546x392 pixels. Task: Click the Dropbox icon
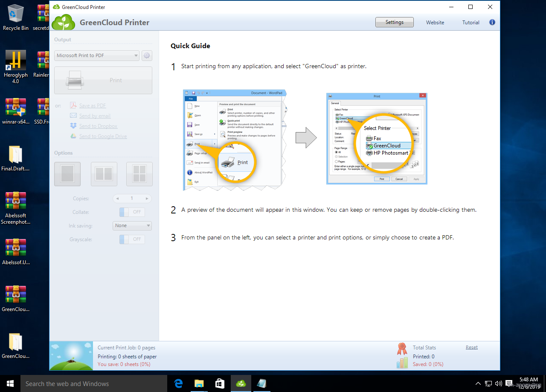(73, 126)
